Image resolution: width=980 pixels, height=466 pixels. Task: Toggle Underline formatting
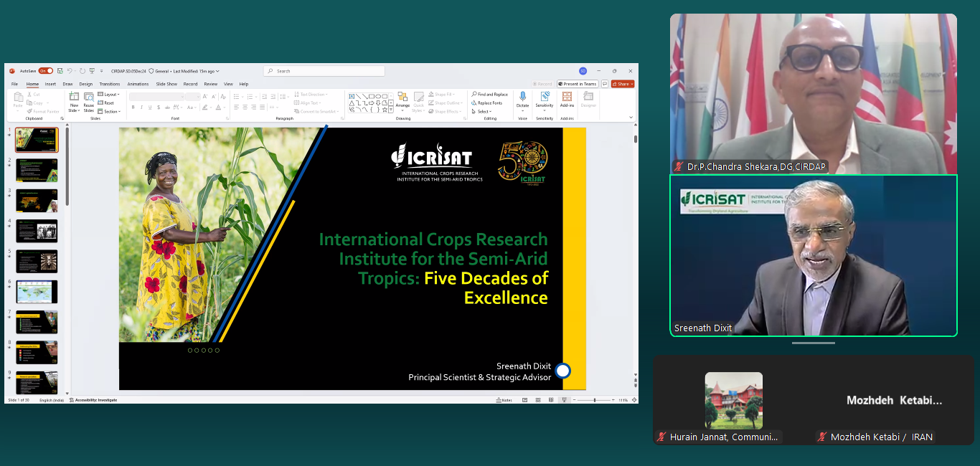click(x=150, y=108)
